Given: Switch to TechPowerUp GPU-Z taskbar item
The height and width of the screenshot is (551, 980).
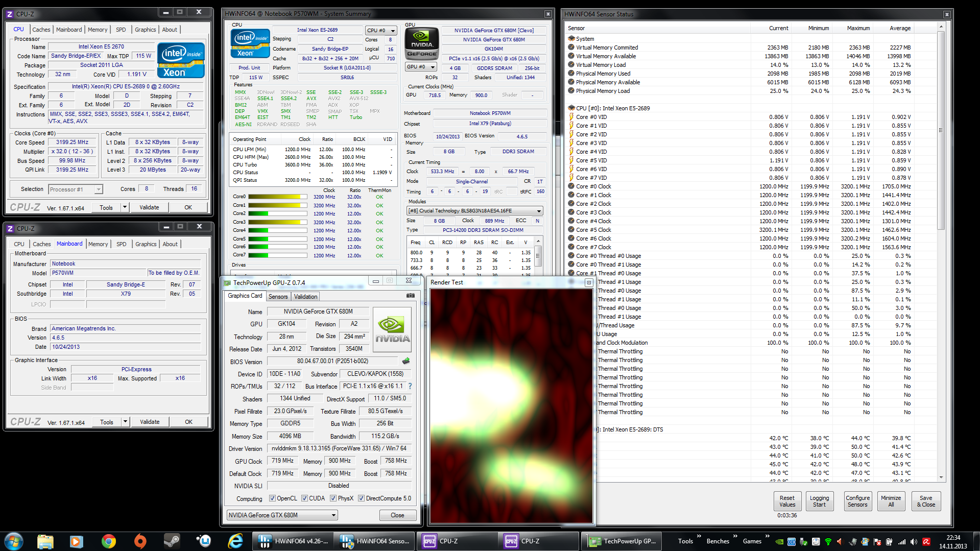Looking at the screenshot, I should (621, 541).
